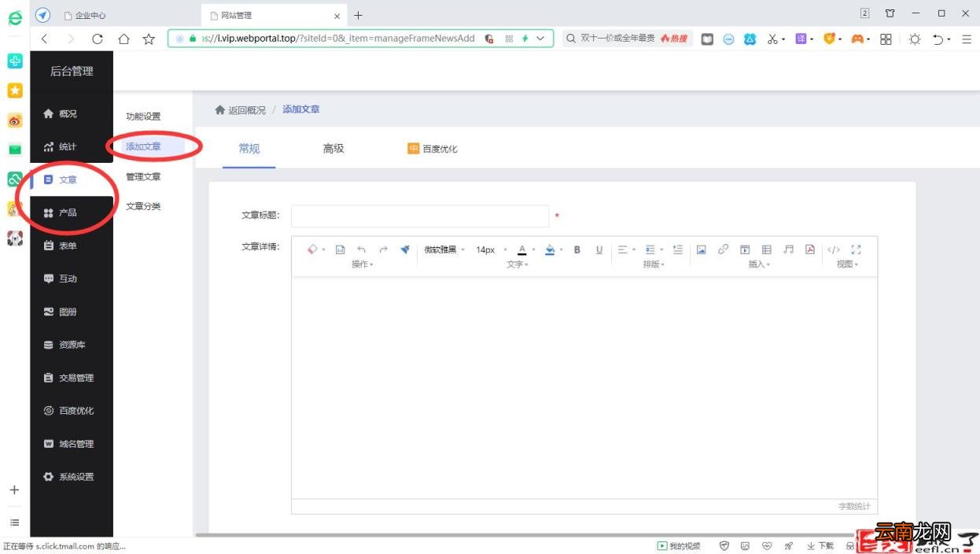
Task: Open 管理文章 in the submenu
Action: tap(143, 176)
